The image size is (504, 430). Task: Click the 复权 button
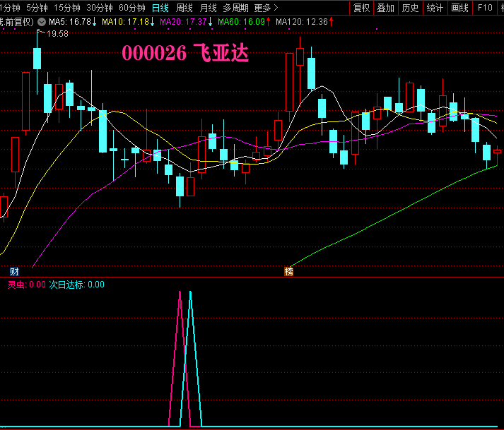tap(361, 8)
